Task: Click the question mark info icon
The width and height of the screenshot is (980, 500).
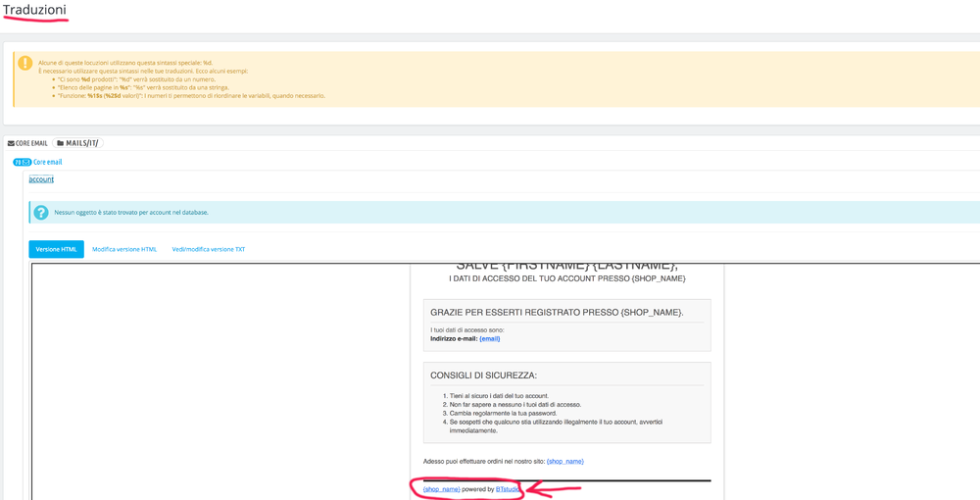Action: (x=40, y=213)
